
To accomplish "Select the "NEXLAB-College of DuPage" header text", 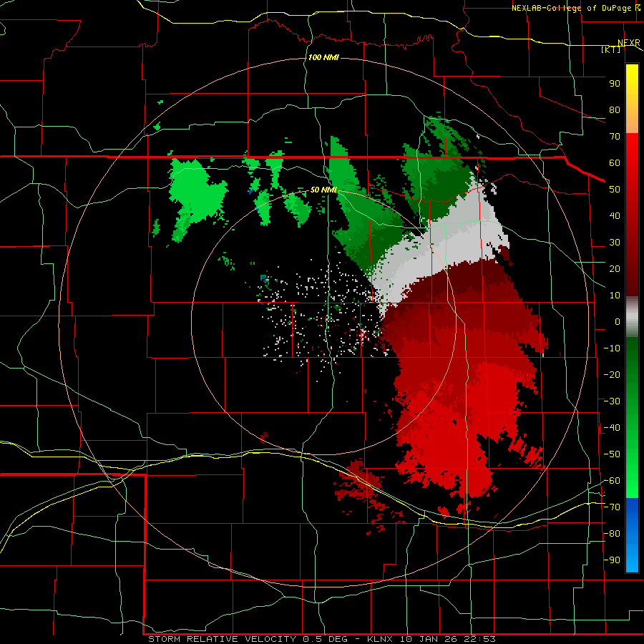I will pyautogui.click(x=572, y=8).
